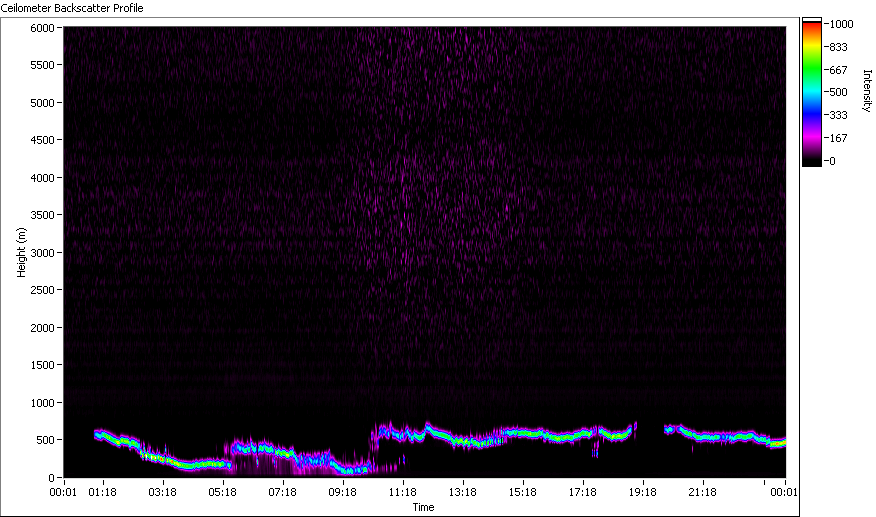
Task: Click the 13:18 time label
Action: pos(463,492)
